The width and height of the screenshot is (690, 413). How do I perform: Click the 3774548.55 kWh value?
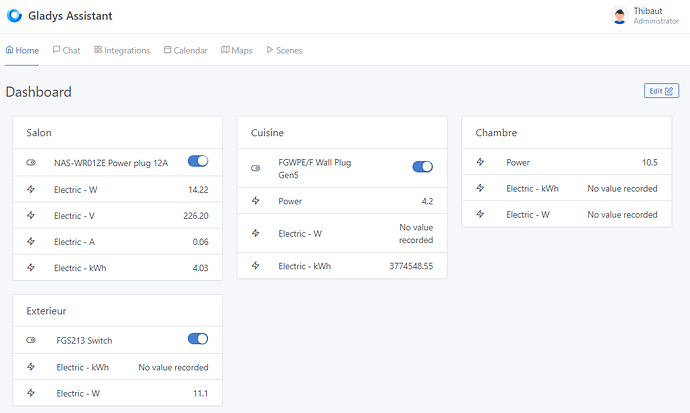click(411, 266)
